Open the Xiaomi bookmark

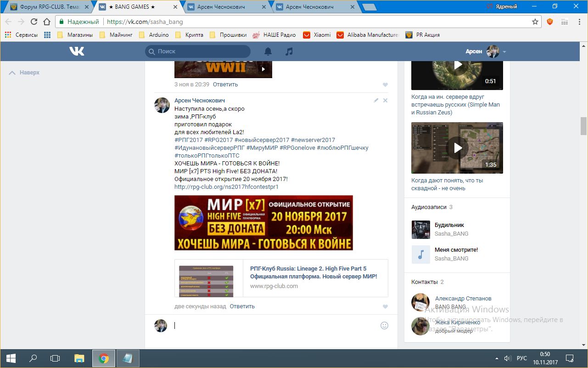(x=317, y=35)
